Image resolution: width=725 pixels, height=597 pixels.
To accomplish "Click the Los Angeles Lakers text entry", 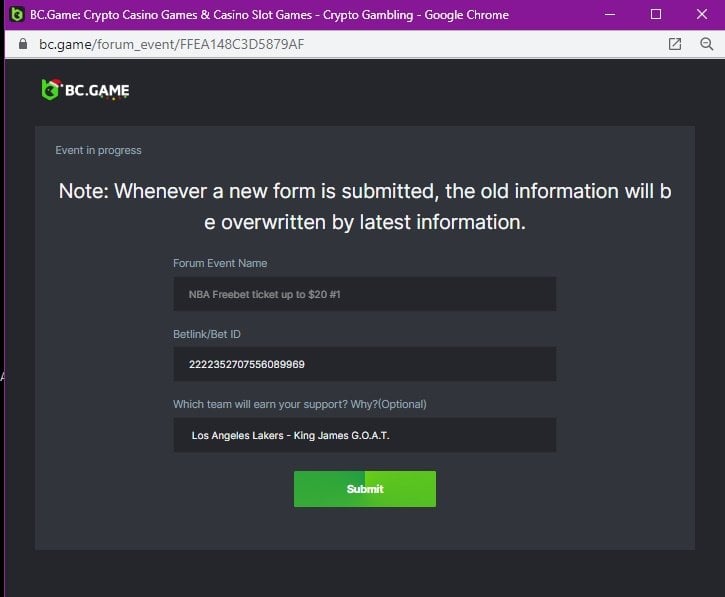I will [297, 435].
